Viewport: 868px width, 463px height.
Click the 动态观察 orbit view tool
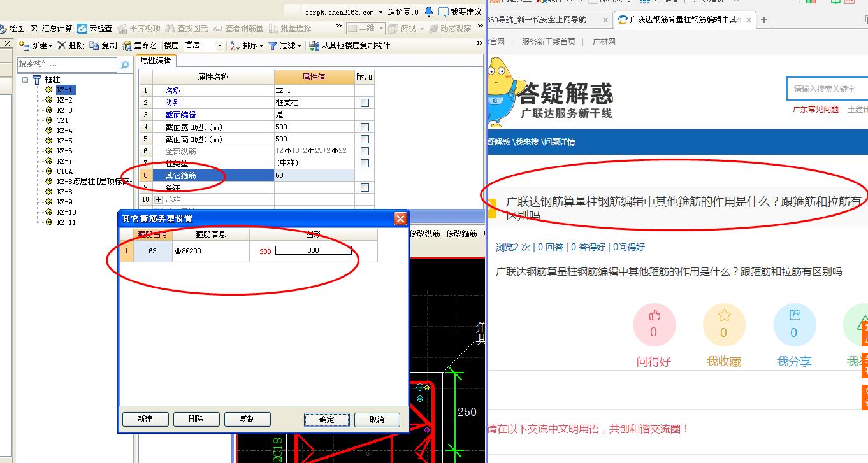coord(451,29)
